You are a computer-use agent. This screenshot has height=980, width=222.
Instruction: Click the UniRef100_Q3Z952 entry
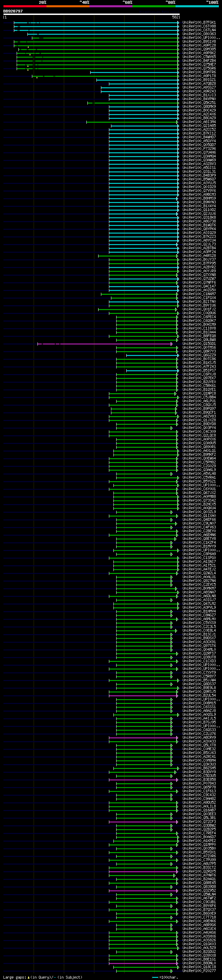199,890
